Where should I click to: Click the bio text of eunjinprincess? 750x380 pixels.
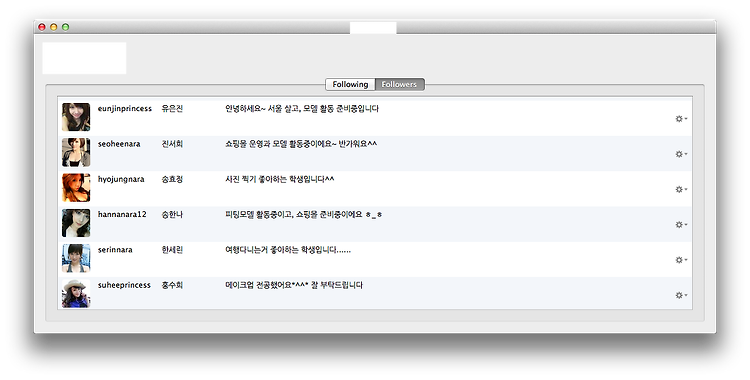pyautogui.click(x=302, y=109)
